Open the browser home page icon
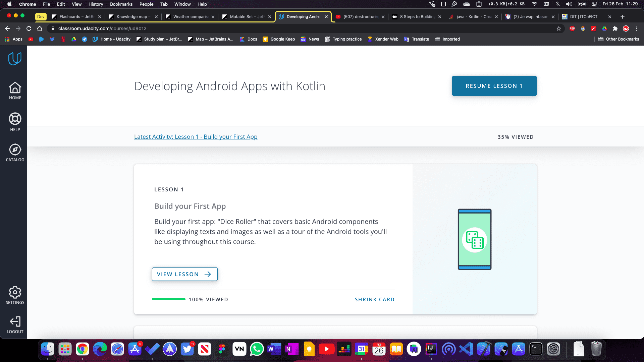 (40, 28)
